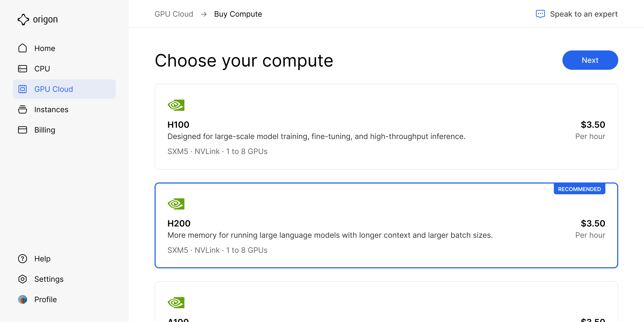Click the CPU server icon
The image size is (644, 322).
pyautogui.click(x=23, y=69)
